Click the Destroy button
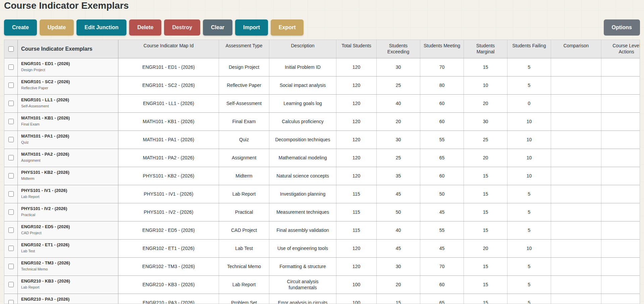644x304 pixels. [182, 27]
